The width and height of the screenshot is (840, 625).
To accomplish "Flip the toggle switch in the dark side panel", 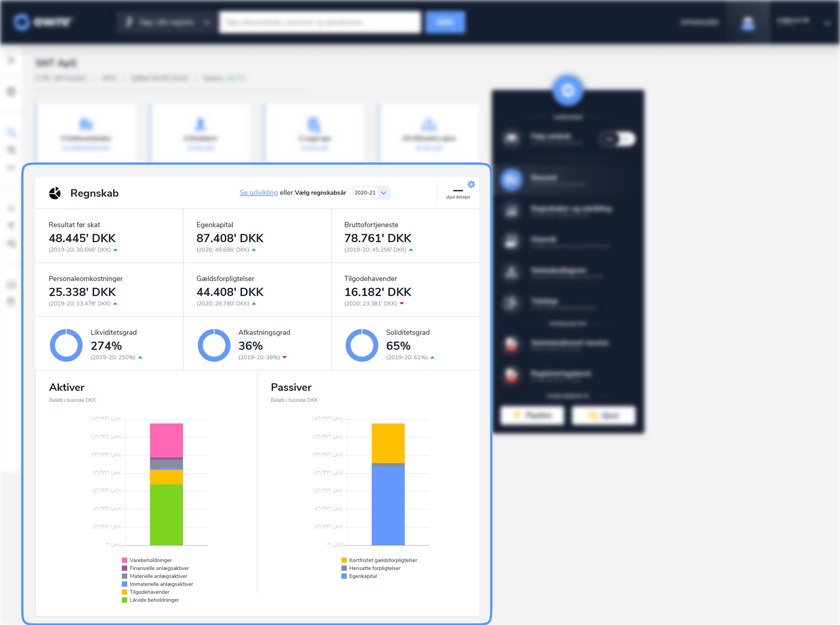I will 617,139.
